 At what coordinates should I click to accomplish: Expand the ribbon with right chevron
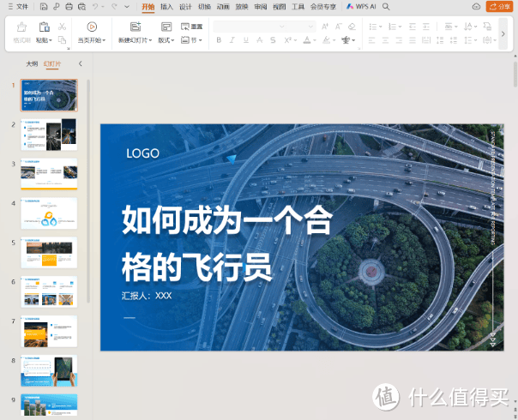[x=503, y=33]
